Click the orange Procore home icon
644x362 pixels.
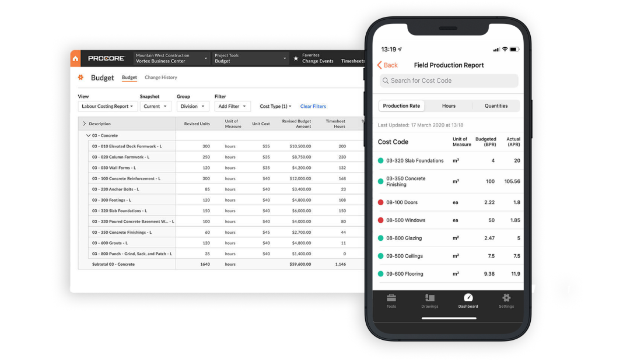75,58
